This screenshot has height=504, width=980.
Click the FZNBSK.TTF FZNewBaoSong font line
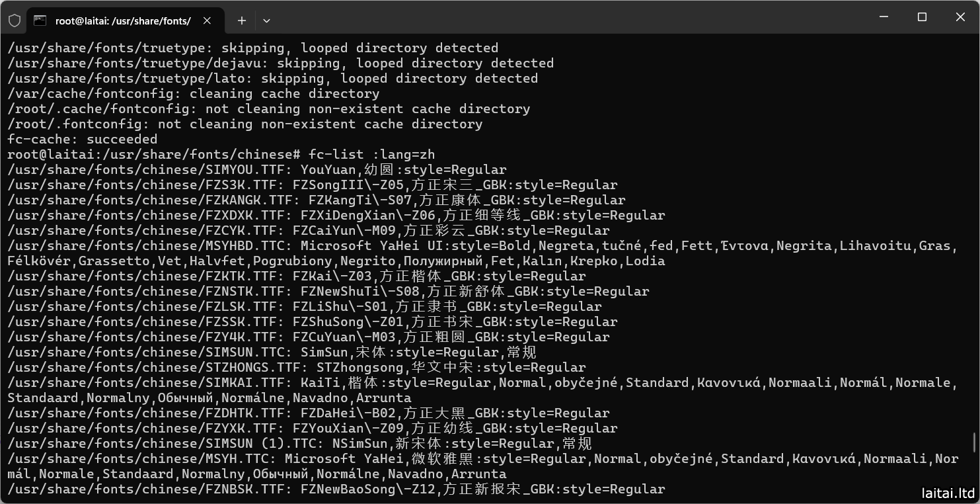click(x=336, y=489)
